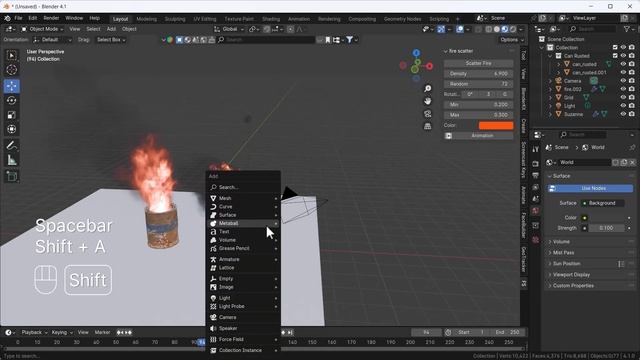Choose the Add Cube tool

[x=11, y=176]
